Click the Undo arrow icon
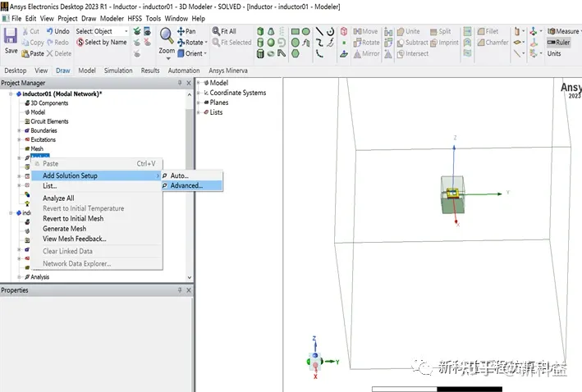 [50, 31]
